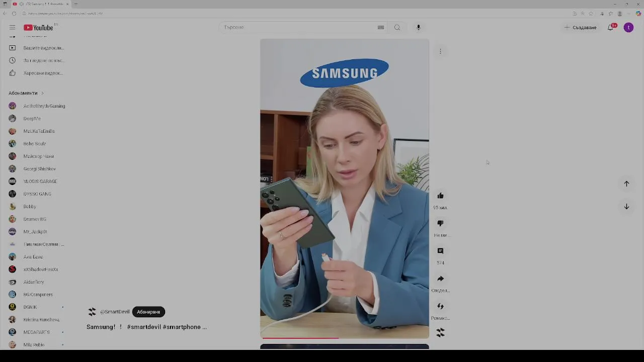Open the @SmartDevil channel link
Screen dimensions: 644x362
tap(115, 312)
